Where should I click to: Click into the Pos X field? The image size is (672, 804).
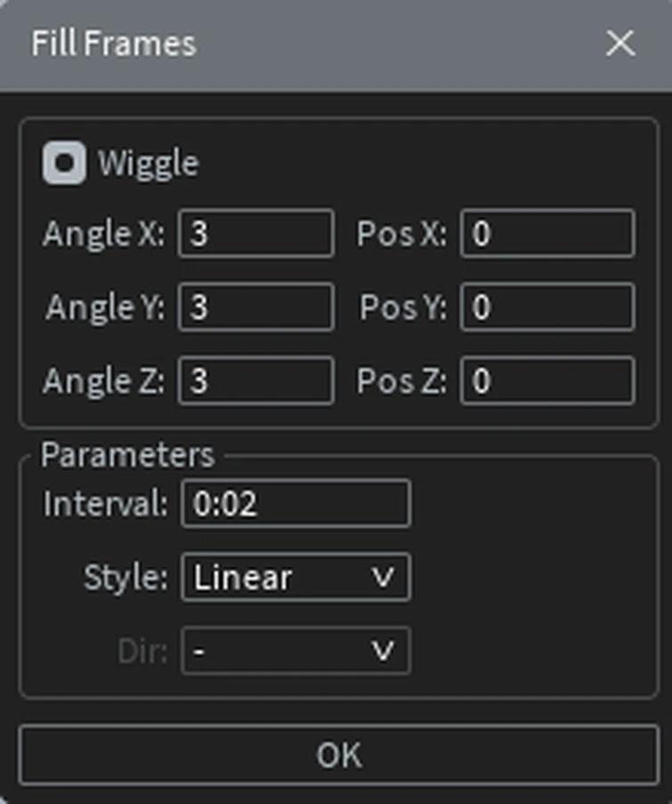coord(547,234)
